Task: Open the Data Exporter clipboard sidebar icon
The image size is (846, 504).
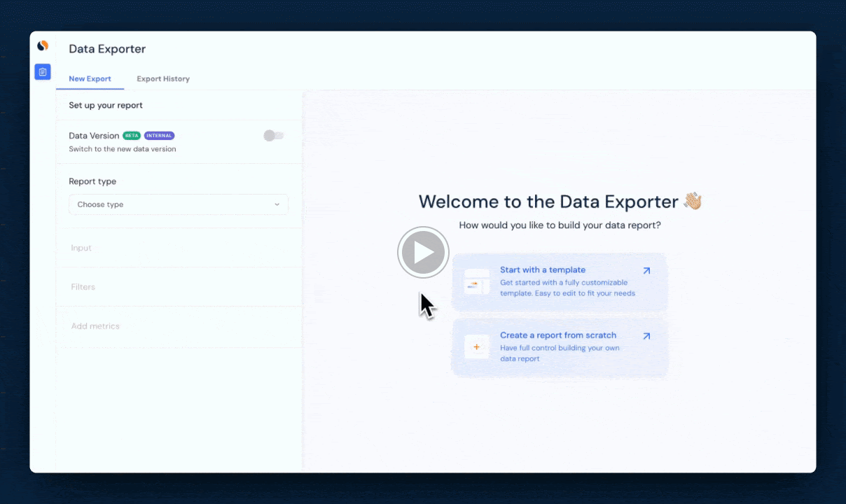Action: 43,71
